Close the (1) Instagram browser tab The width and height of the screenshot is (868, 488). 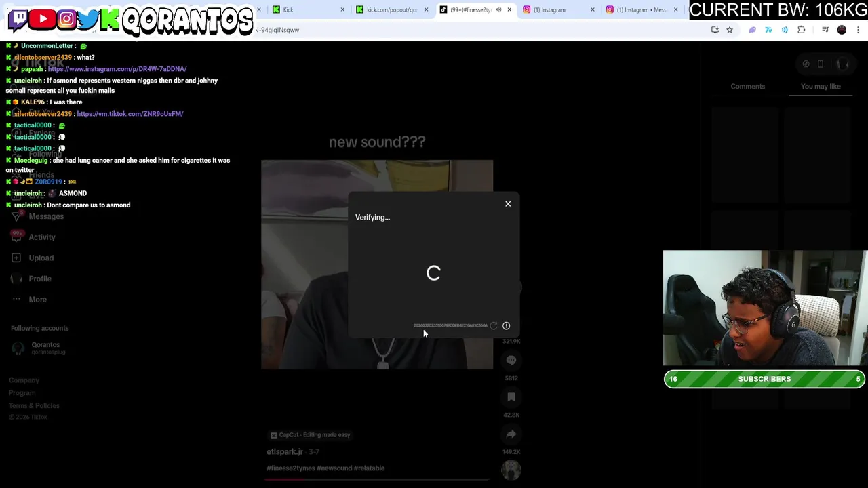[x=593, y=9]
